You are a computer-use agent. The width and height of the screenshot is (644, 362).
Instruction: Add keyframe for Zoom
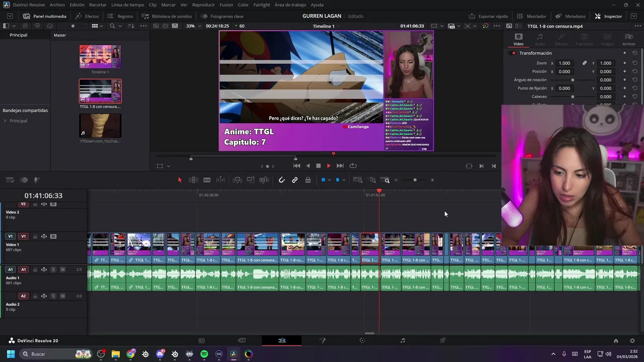pyautogui.click(x=625, y=63)
